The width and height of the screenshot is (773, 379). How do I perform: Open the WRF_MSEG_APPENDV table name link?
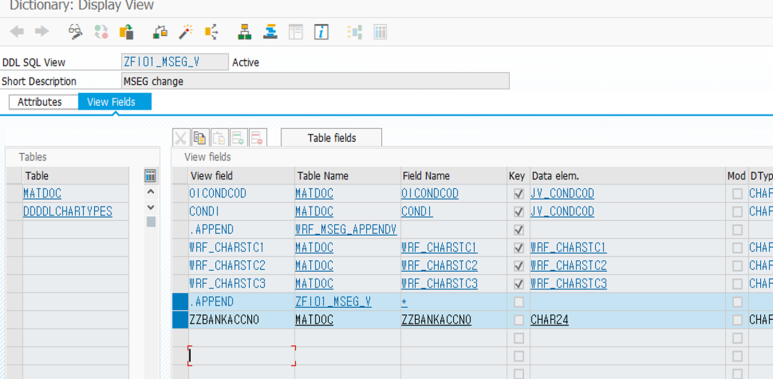[x=346, y=230]
